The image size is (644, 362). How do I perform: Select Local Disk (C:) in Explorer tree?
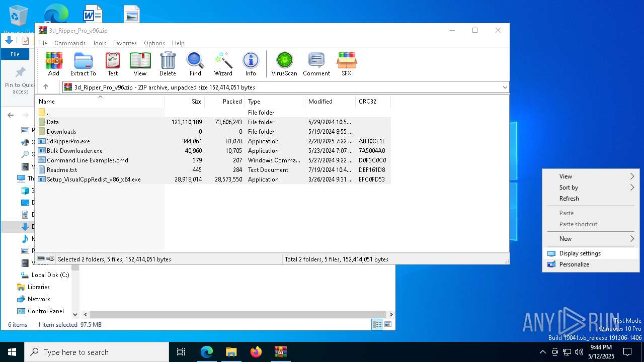(x=45, y=275)
